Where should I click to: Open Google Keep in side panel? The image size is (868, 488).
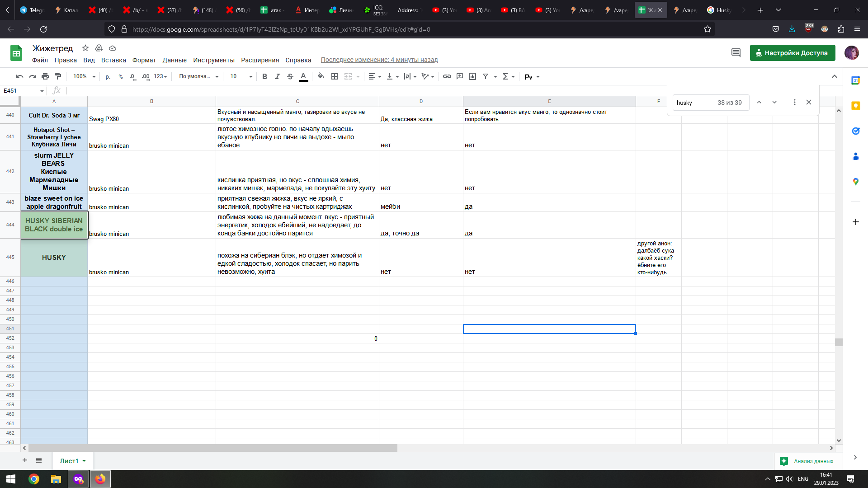(855, 106)
